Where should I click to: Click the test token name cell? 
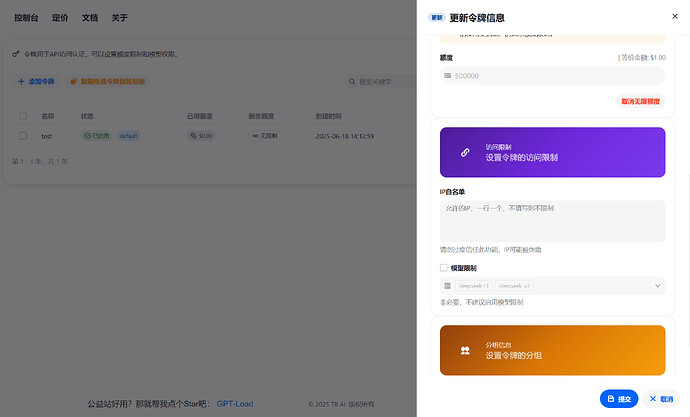47,136
